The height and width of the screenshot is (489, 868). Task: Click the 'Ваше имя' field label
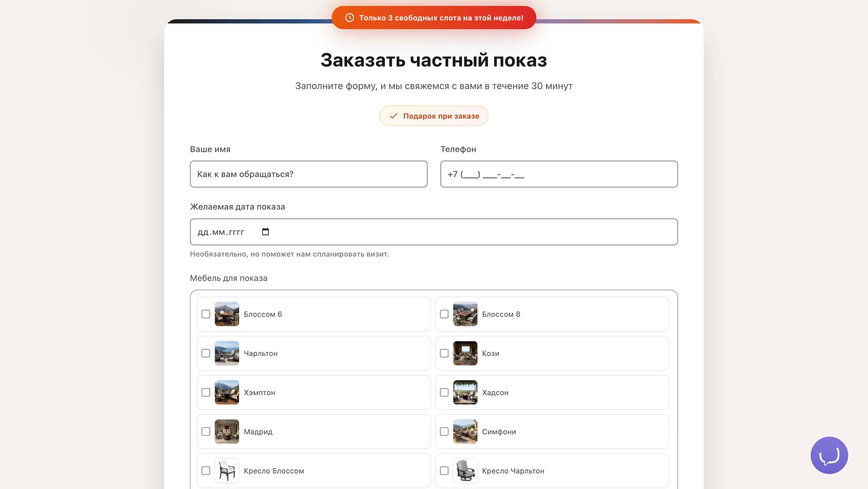pos(210,149)
